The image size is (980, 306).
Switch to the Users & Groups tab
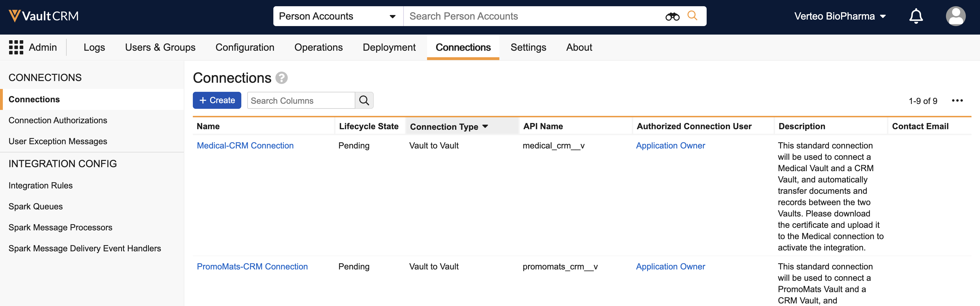[x=160, y=47]
